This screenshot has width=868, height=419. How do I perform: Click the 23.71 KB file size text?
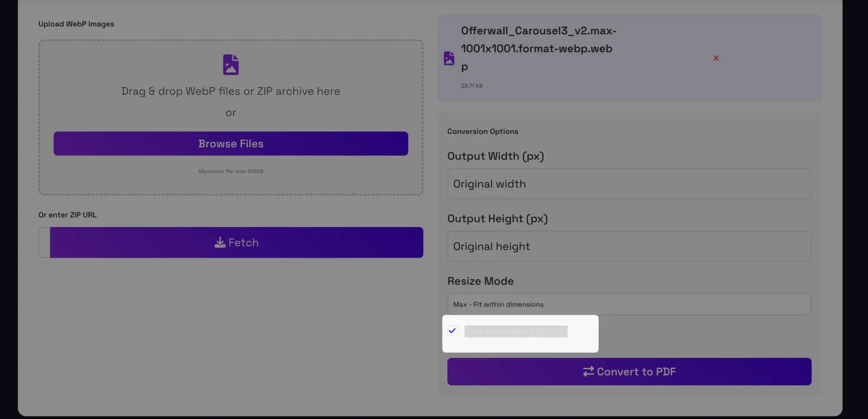point(472,86)
